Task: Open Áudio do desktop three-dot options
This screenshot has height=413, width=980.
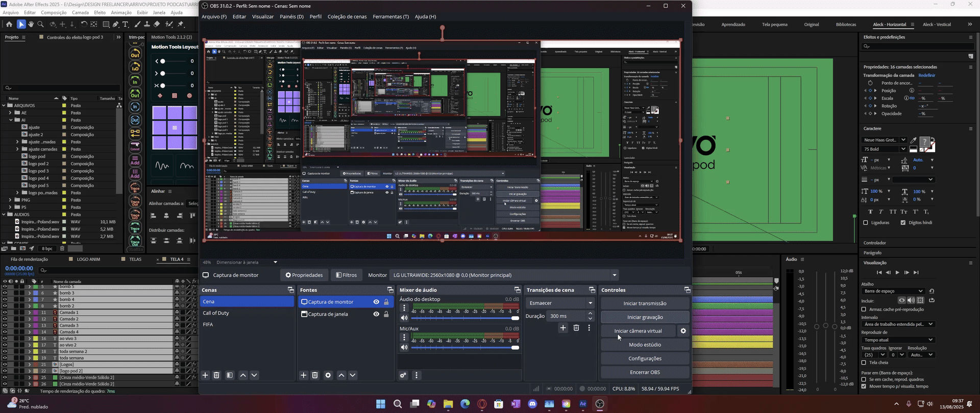Action: pyautogui.click(x=404, y=308)
